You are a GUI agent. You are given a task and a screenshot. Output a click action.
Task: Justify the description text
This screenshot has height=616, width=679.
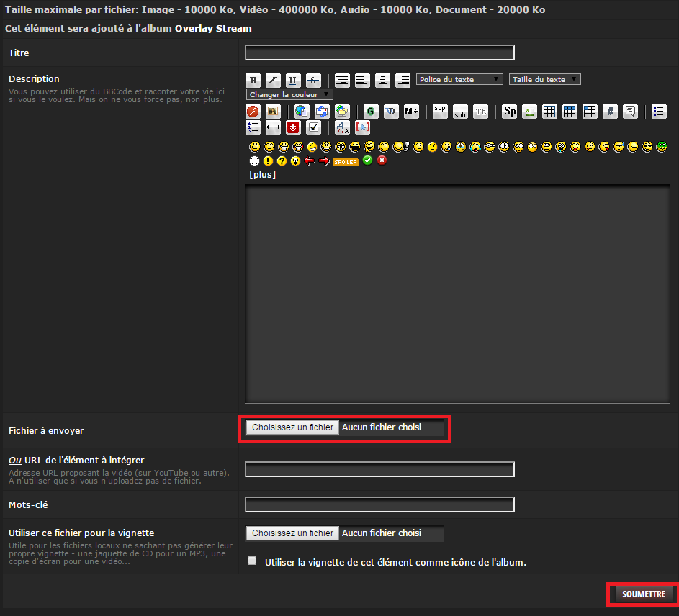click(342, 80)
